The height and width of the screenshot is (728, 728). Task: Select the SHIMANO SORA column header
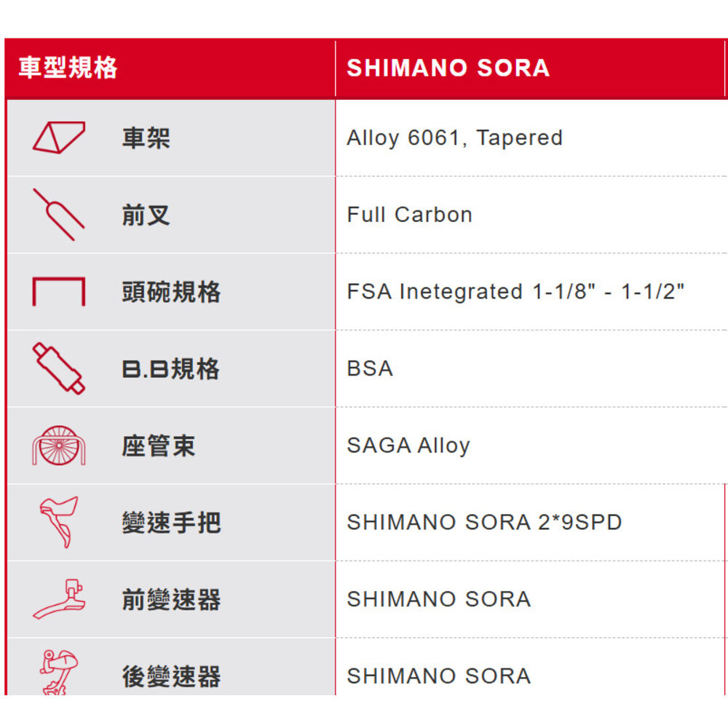pyautogui.click(x=448, y=68)
